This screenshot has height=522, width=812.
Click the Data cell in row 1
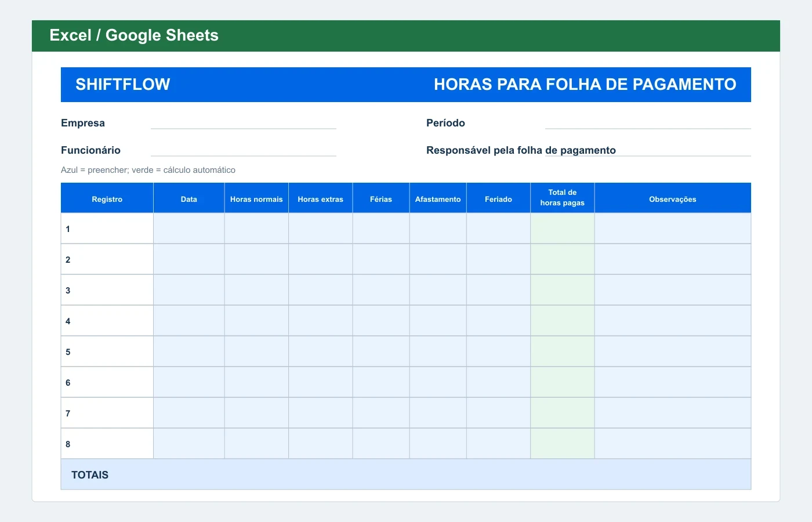(189, 229)
